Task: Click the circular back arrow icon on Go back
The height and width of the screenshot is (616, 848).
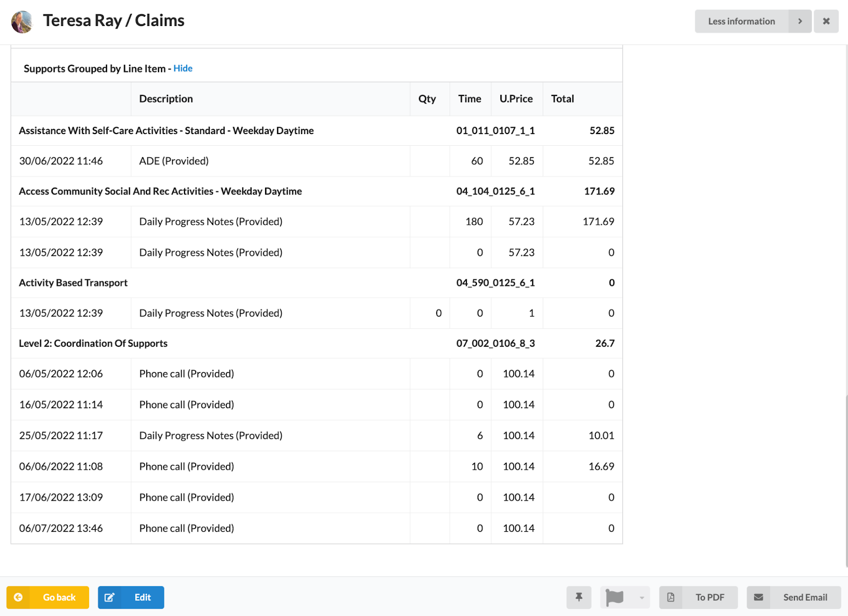Action: point(19,597)
